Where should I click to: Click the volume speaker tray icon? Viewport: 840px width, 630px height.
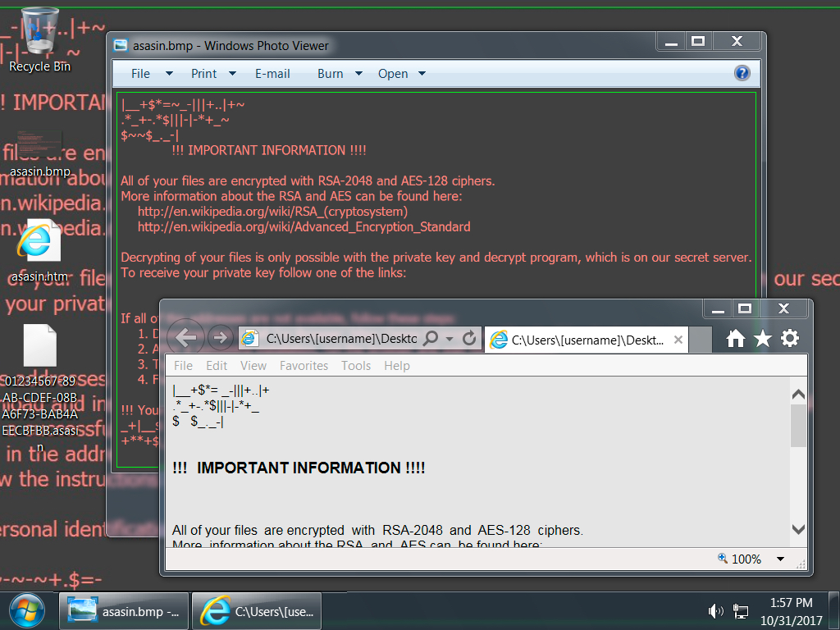pyautogui.click(x=715, y=610)
